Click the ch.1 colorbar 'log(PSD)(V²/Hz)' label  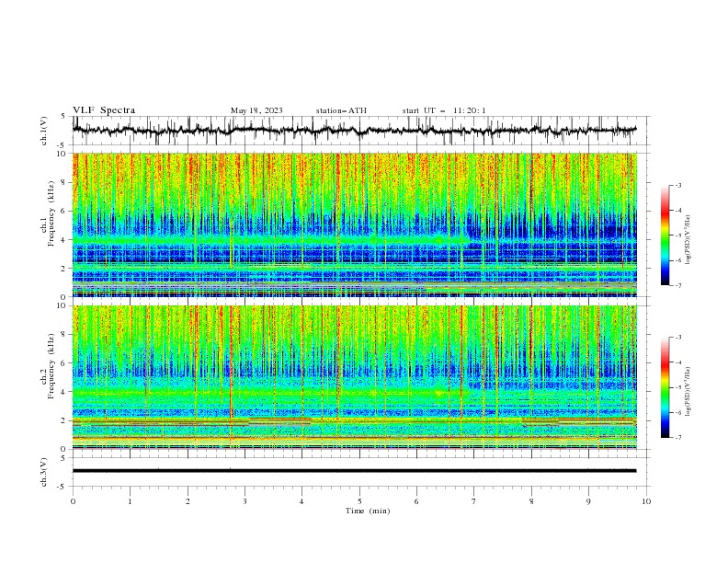[688, 239]
